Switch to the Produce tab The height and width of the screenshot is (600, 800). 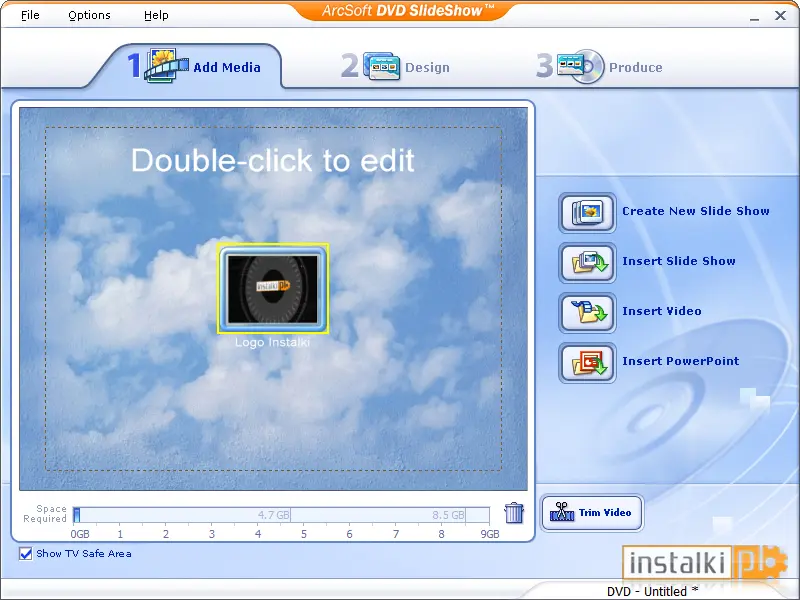coord(599,66)
